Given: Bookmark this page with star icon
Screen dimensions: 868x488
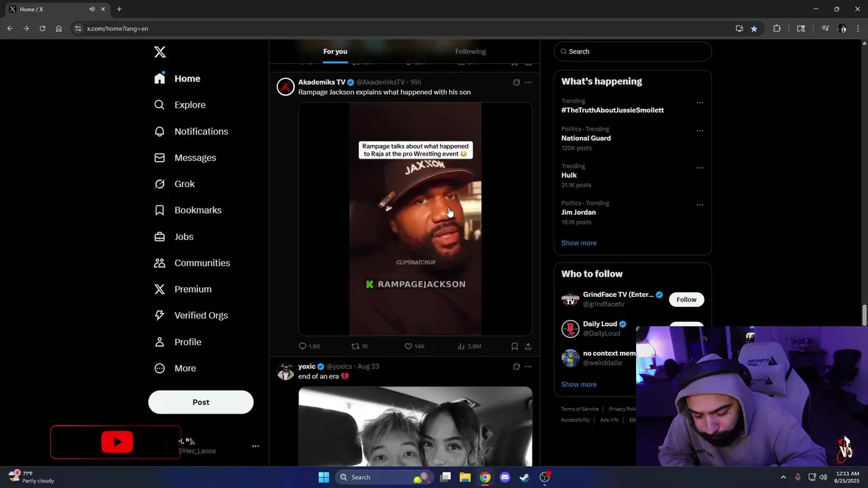Looking at the screenshot, I should click(x=754, y=28).
